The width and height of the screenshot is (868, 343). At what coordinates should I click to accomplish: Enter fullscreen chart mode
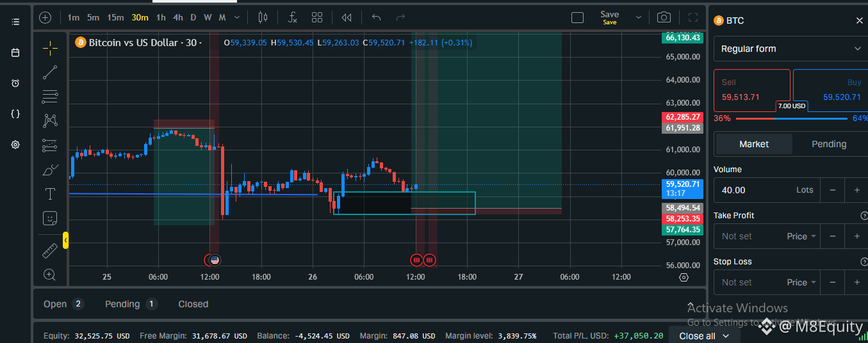(x=693, y=17)
